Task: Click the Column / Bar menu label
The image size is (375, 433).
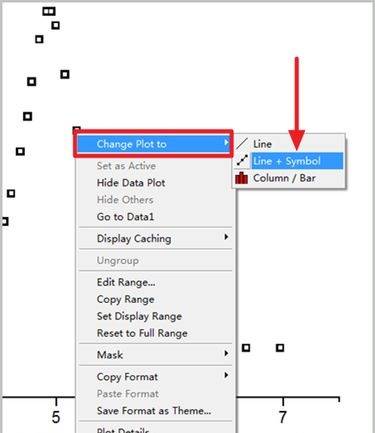Action: tap(284, 178)
